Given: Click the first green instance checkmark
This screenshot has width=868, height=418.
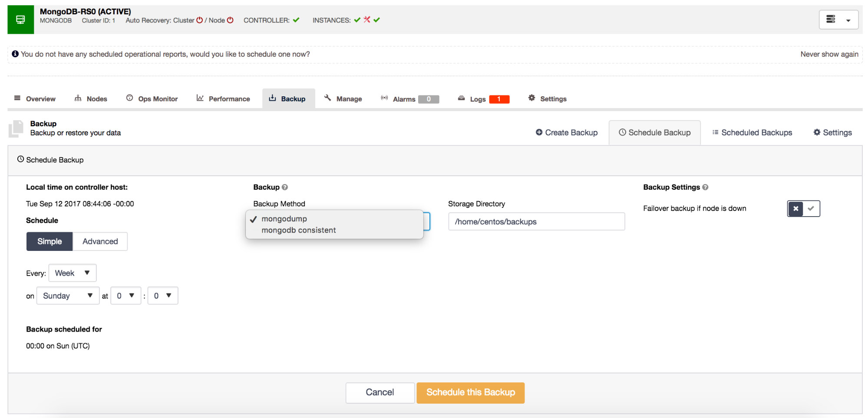Looking at the screenshot, I should (x=357, y=20).
